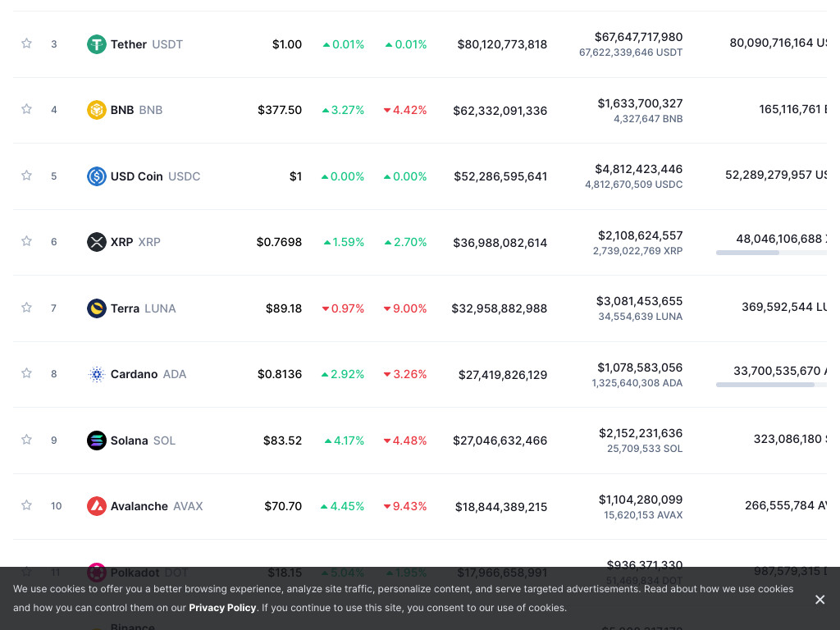The width and height of the screenshot is (840, 630).
Task: Click Terra volume $3,081,453,655
Action: [639, 301]
